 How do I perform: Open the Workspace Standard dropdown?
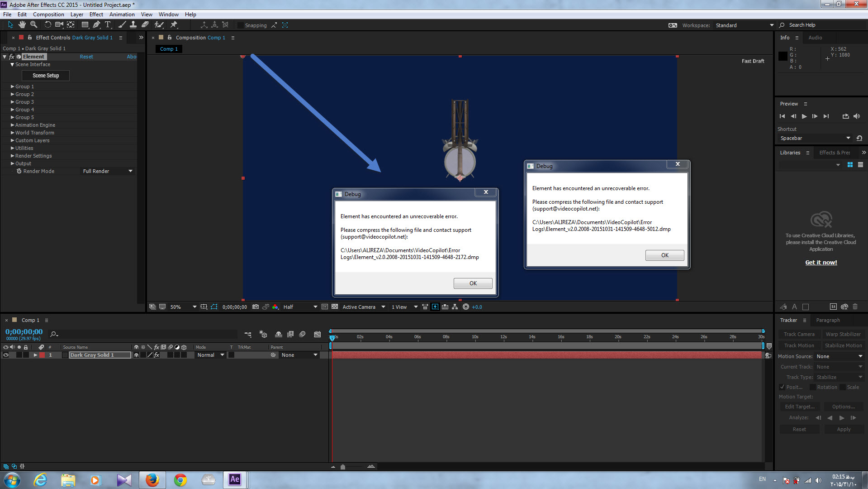[x=744, y=25]
